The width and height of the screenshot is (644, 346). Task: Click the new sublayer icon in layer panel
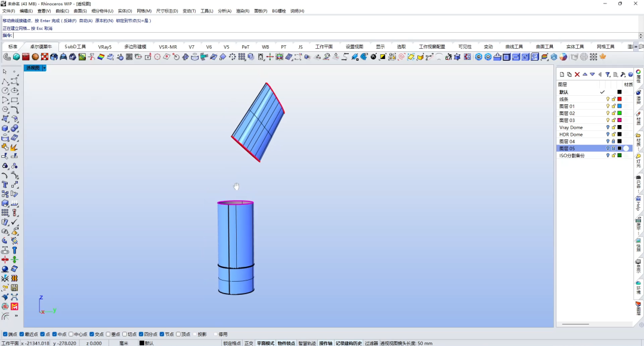coord(569,74)
